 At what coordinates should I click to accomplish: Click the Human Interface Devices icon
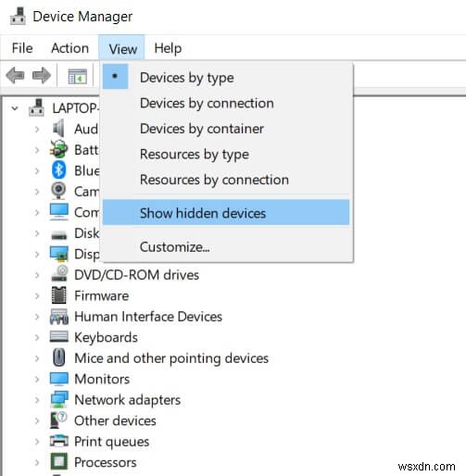pos(59,317)
